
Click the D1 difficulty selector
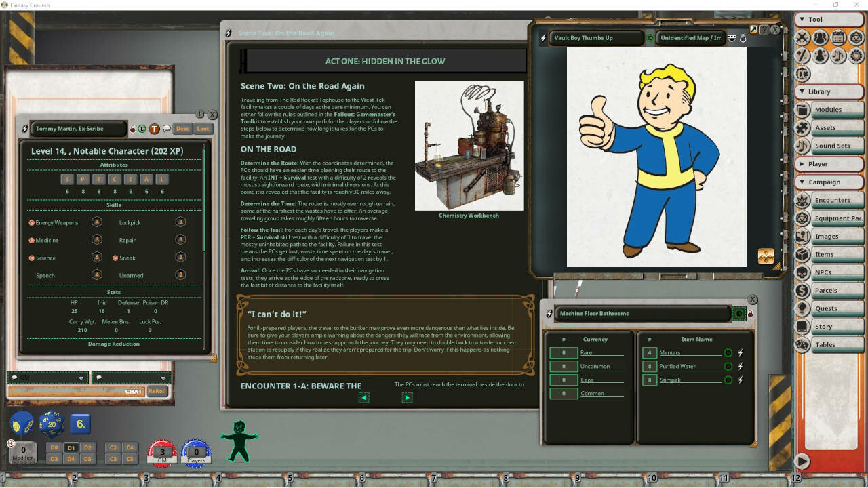pos(71,448)
